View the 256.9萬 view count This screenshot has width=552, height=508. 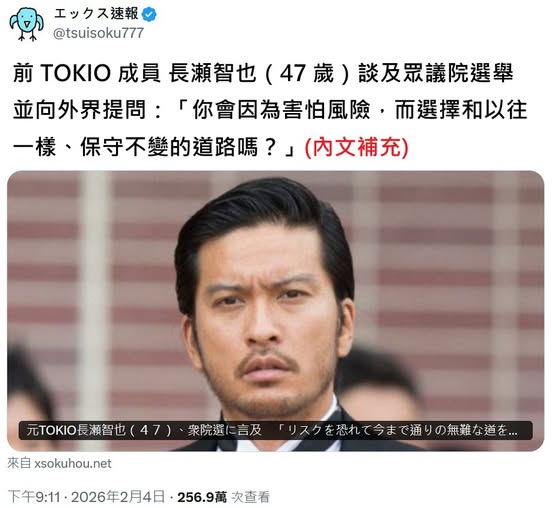coord(202,497)
